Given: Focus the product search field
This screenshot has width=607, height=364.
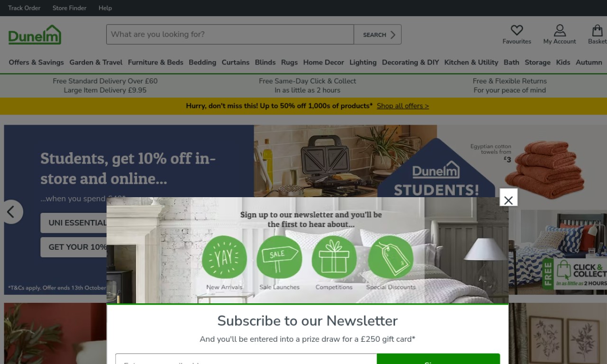Looking at the screenshot, I should pos(230,35).
